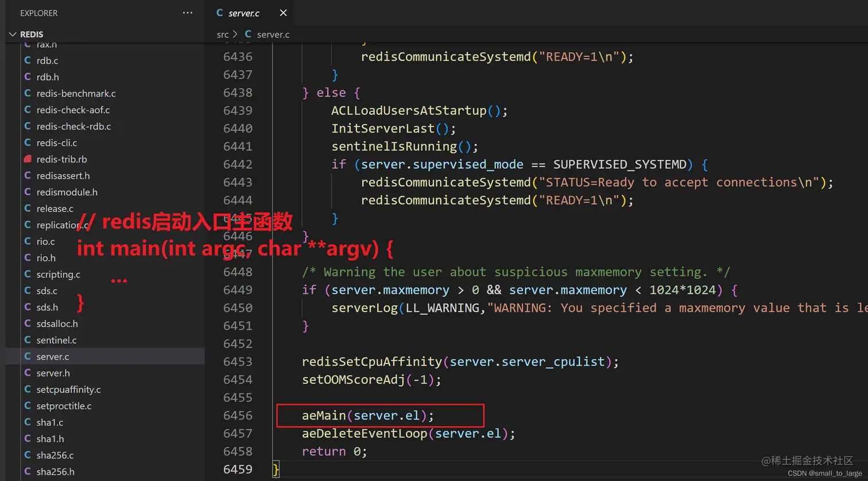Click the C icon in the breadcrumb
Viewport: 868px width, 481px height.
(248, 34)
